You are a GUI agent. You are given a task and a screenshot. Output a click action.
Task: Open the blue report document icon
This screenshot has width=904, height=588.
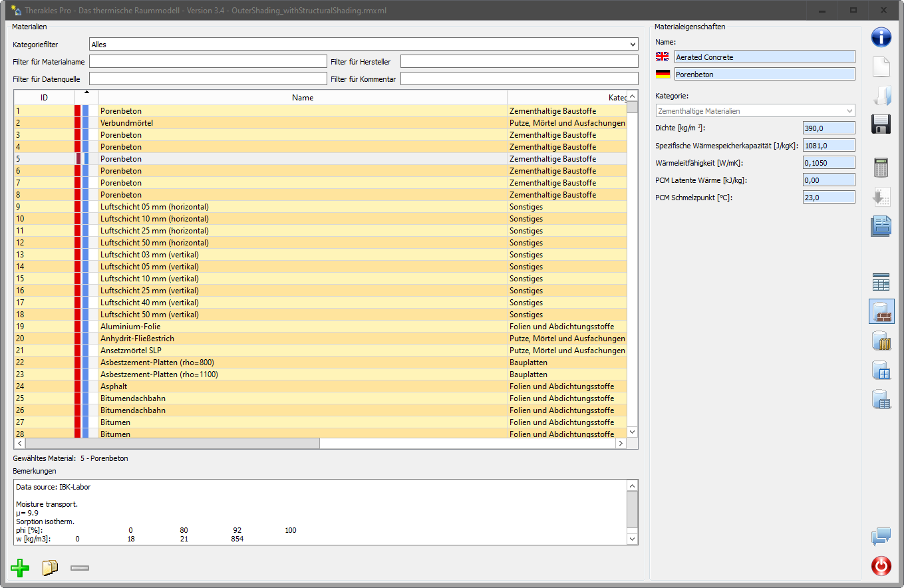881,226
